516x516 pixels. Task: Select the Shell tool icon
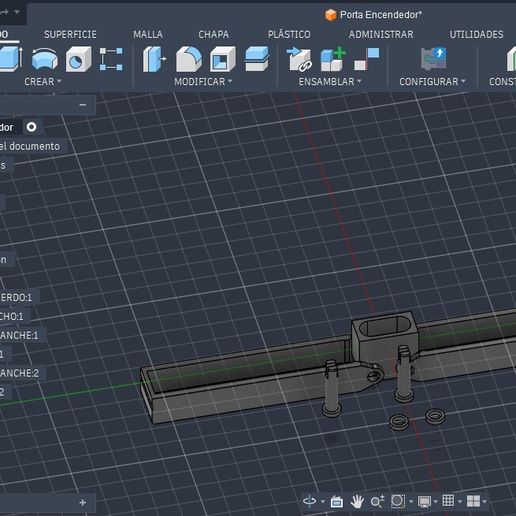(x=223, y=59)
